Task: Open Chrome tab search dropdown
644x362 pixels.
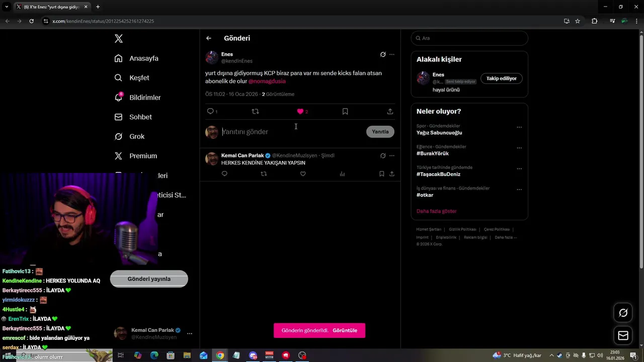Action: click(7, 7)
